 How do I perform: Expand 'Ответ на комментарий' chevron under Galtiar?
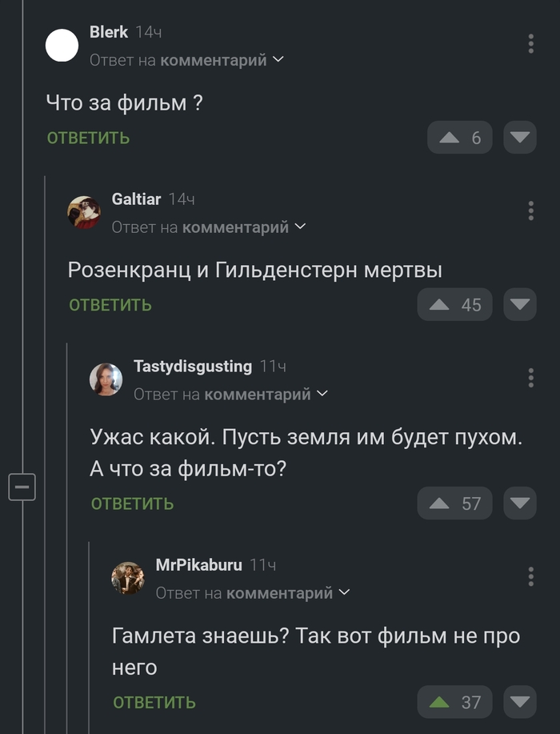pyautogui.click(x=301, y=227)
